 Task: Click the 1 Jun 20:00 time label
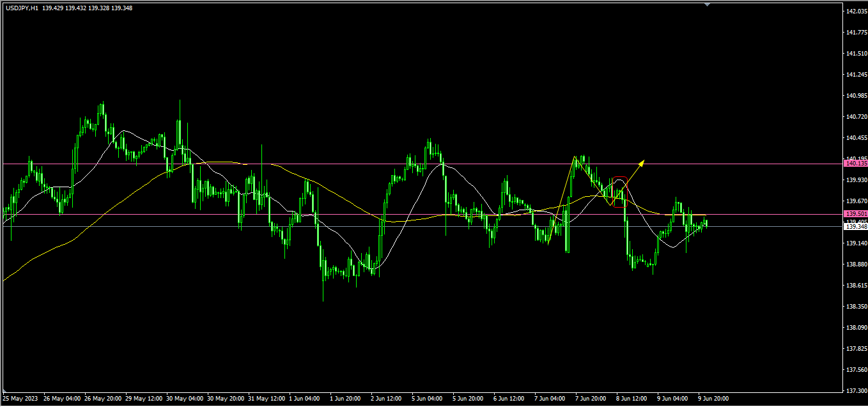click(345, 398)
